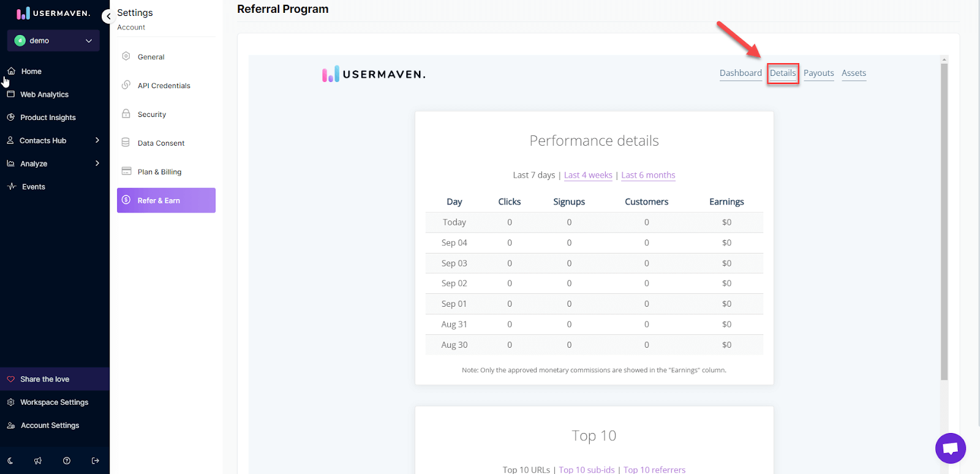Viewport: 980px width, 474px height.
Task: Click the referral panel vertical scrollbar
Action: pyautogui.click(x=944, y=220)
